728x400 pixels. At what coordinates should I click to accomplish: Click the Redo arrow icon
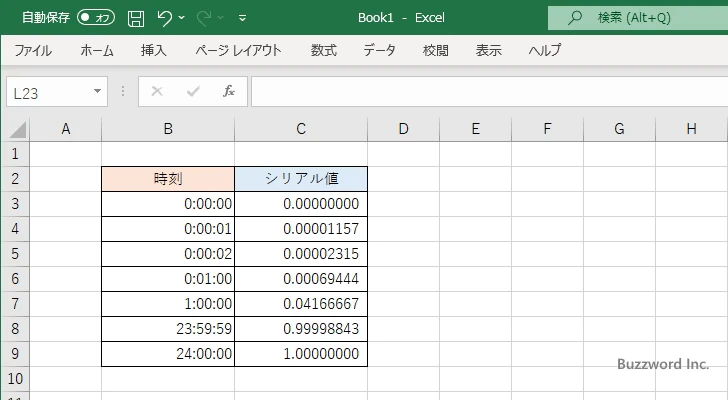coord(206,18)
